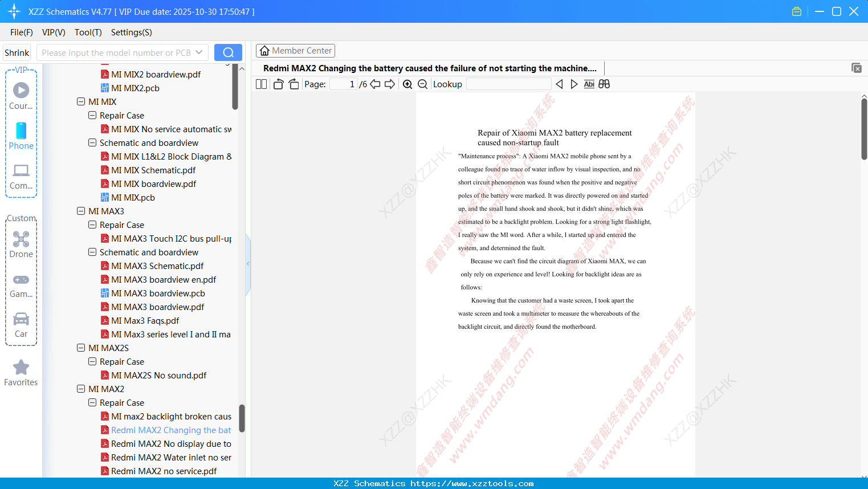Click the XZZ Schematics app logo
Screen dimensions: 868x489
click(14, 11)
